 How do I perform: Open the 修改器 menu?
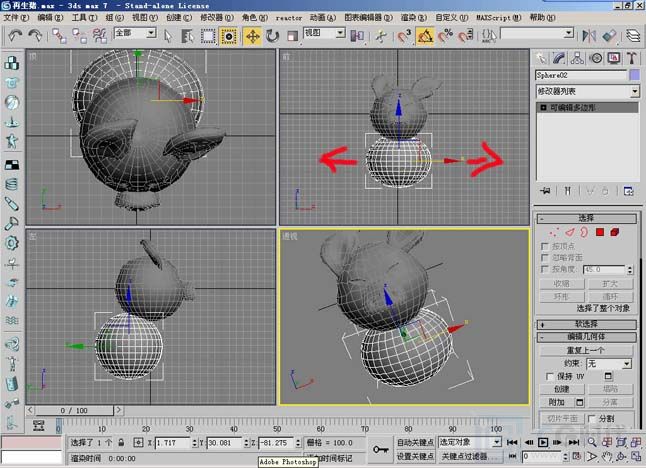pyautogui.click(x=217, y=18)
